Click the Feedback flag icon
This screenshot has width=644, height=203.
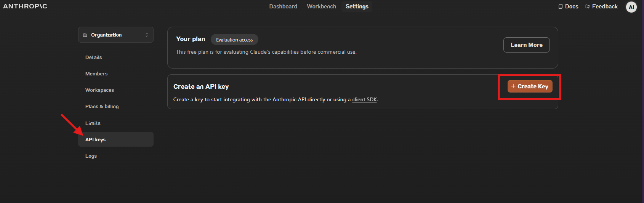pyautogui.click(x=588, y=6)
